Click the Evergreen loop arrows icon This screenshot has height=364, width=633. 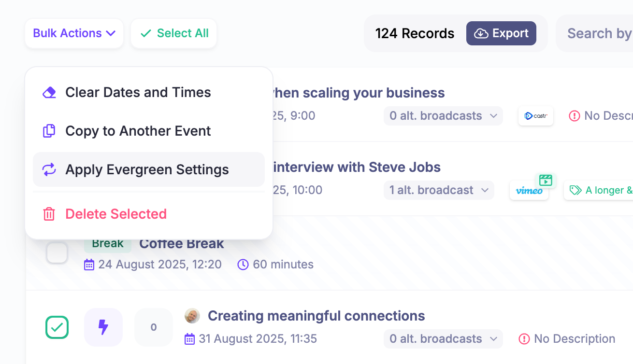(49, 169)
